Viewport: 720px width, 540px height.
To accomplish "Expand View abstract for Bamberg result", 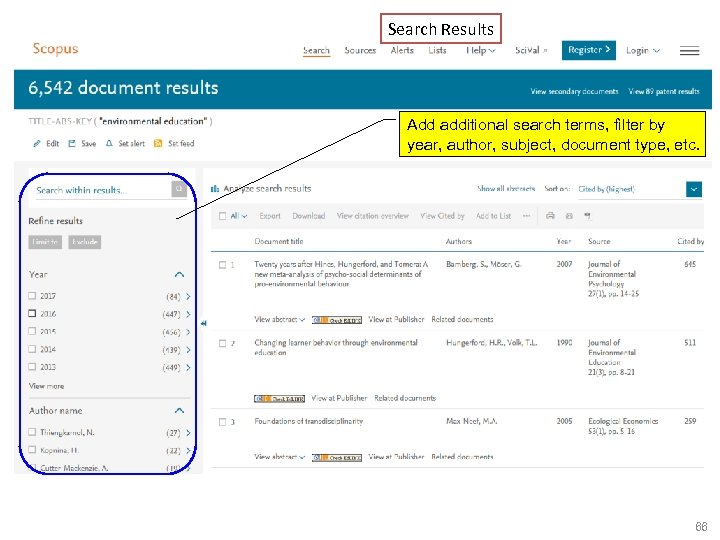I will coord(280,320).
